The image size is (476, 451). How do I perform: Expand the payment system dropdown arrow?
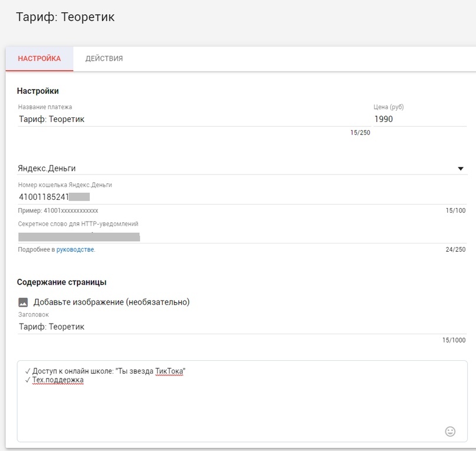pos(461,169)
